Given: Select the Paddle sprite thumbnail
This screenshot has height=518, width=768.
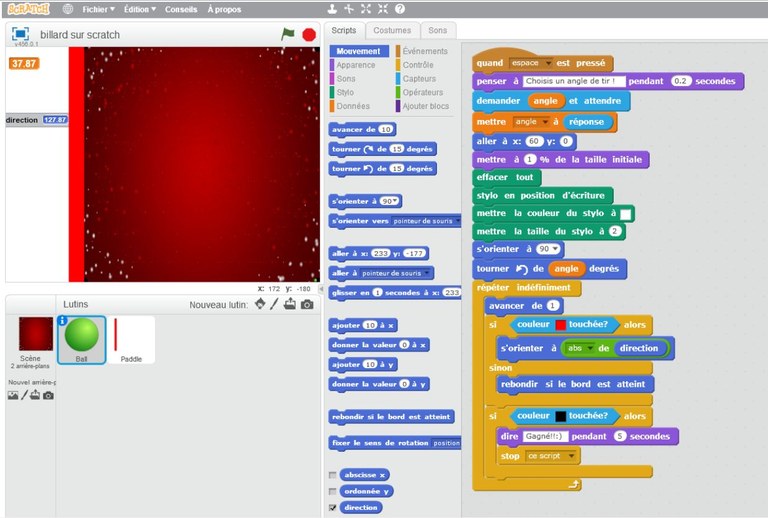Looking at the screenshot, I should click(131, 340).
